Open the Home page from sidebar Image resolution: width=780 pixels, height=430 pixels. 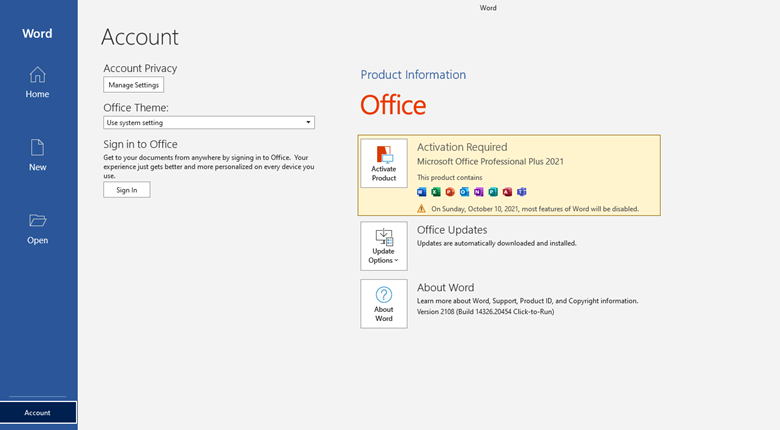[37, 82]
